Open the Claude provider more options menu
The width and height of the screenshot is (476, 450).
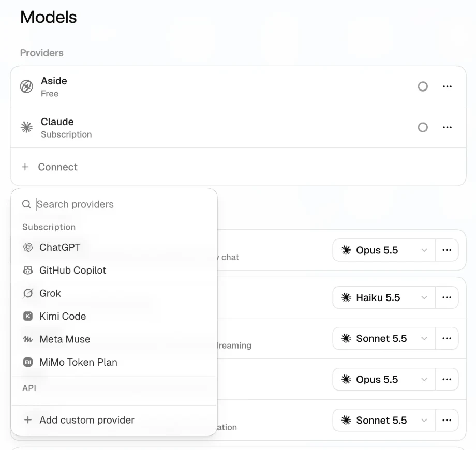point(447,127)
